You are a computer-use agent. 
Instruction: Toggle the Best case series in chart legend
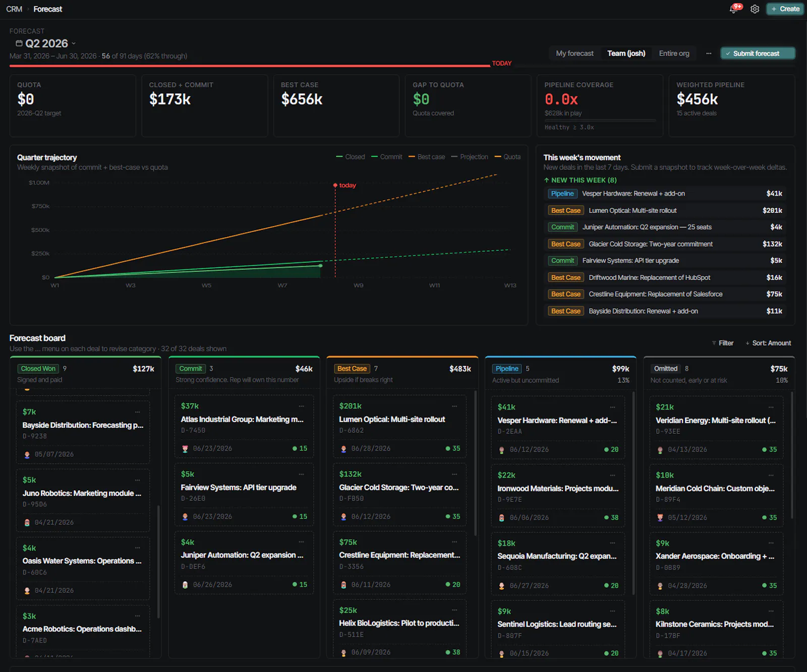(427, 157)
